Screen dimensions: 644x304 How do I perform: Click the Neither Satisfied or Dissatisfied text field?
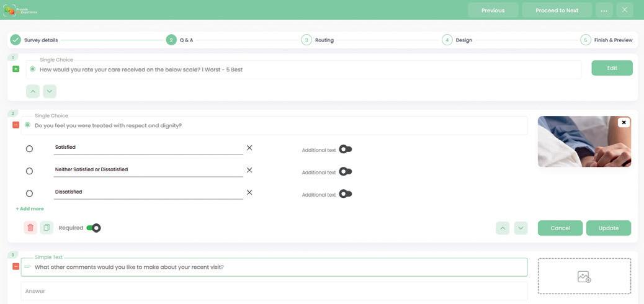click(148, 169)
